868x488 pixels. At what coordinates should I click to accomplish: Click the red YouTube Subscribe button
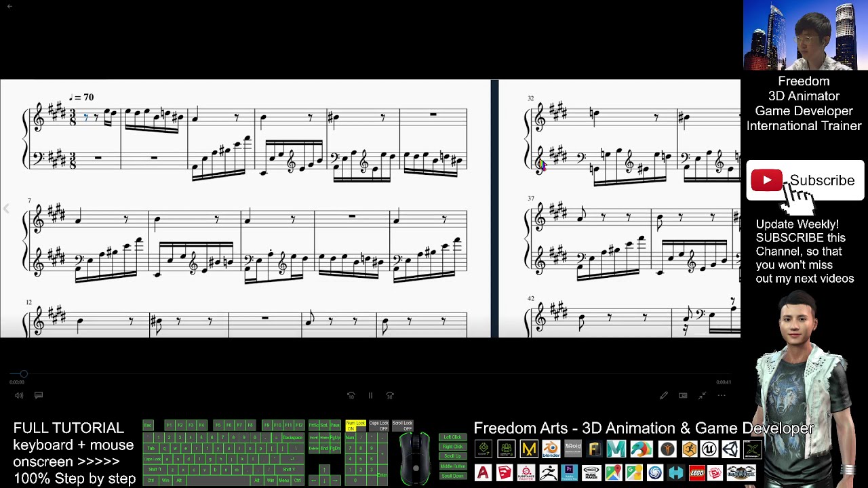tap(767, 180)
